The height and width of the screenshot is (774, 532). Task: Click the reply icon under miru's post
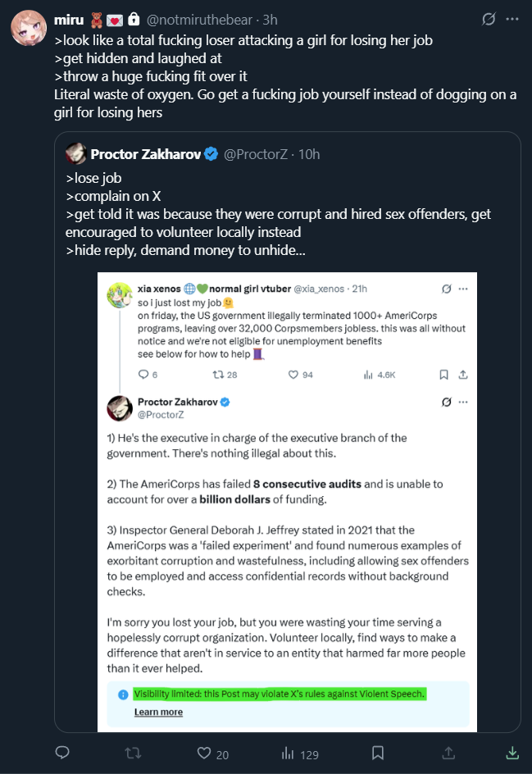coord(62,753)
